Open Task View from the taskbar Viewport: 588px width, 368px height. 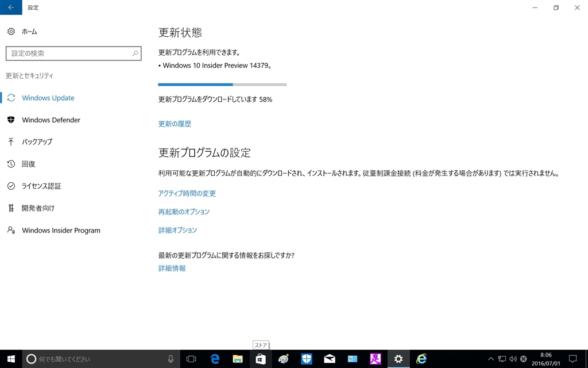click(191, 359)
